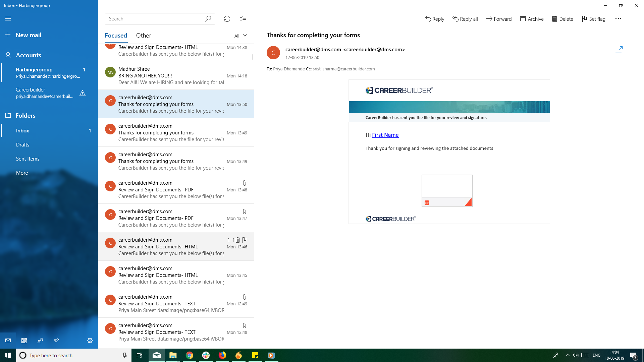Switch to Calendar app icon
This screenshot has height=362, width=644.
(24, 340)
